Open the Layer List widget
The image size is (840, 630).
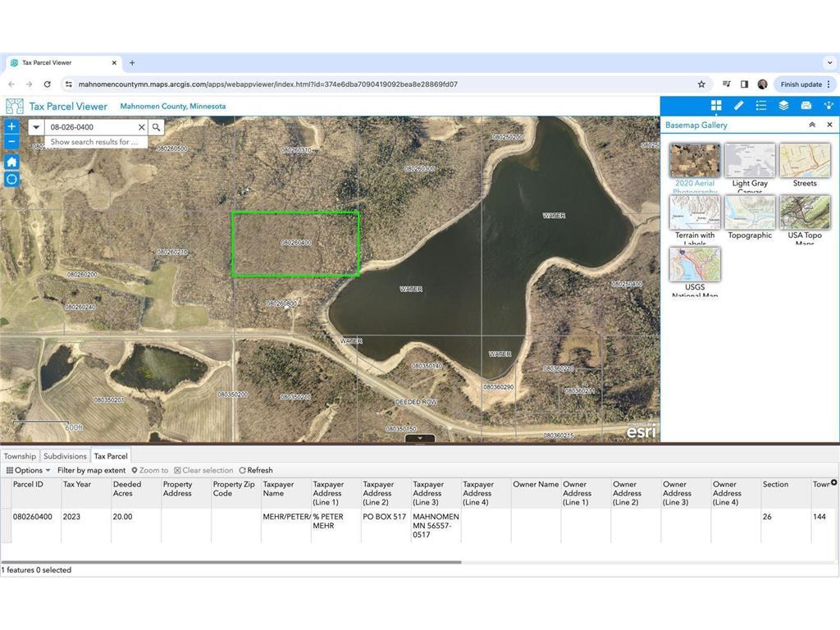[783, 106]
